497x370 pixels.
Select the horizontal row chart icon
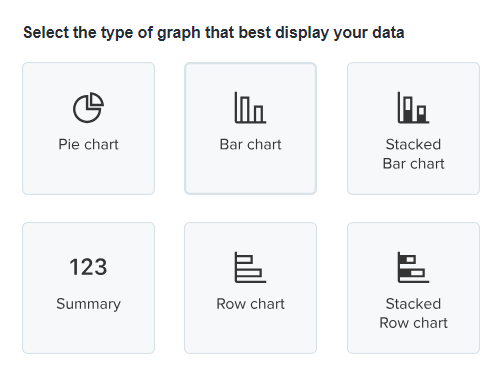tap(250, 267)
